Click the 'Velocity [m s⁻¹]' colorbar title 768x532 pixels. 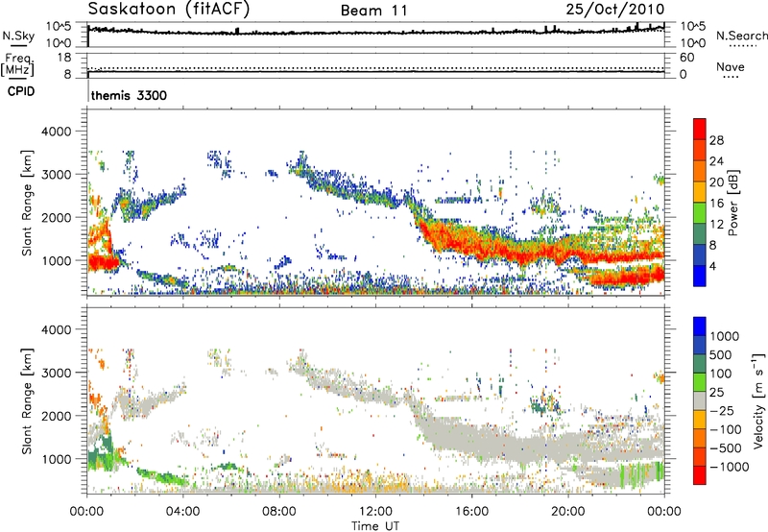pos(758,400)
